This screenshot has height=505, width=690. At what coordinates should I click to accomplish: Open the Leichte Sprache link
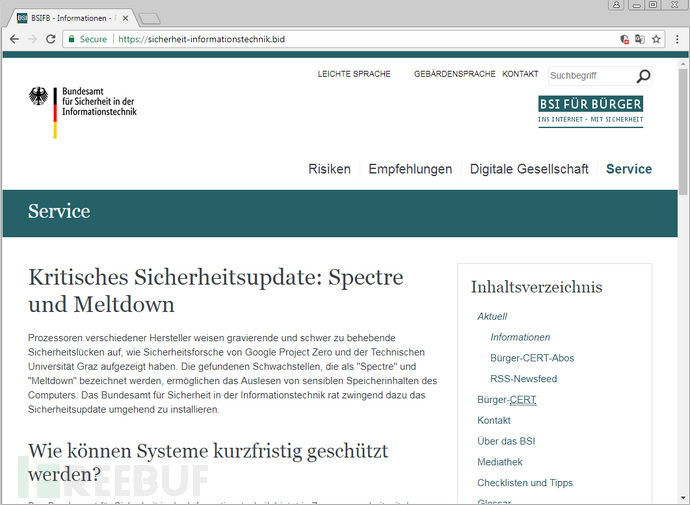click(x=354, y=74)
